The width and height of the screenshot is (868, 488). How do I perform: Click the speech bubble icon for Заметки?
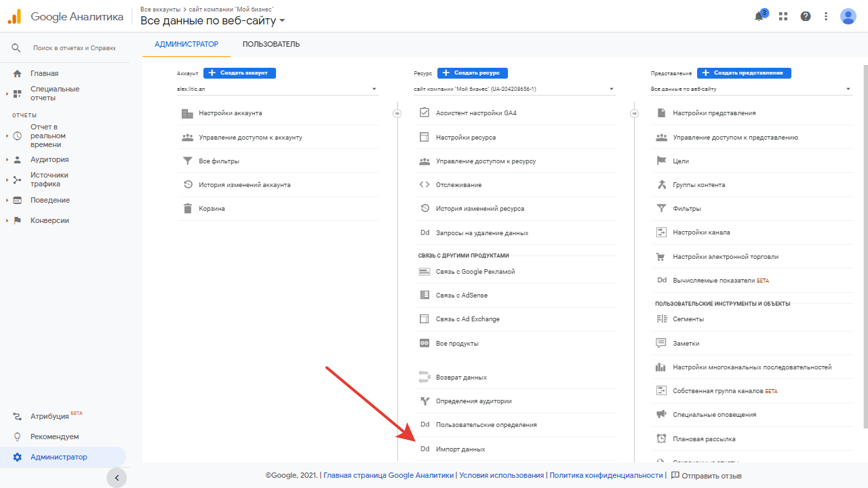661,343
